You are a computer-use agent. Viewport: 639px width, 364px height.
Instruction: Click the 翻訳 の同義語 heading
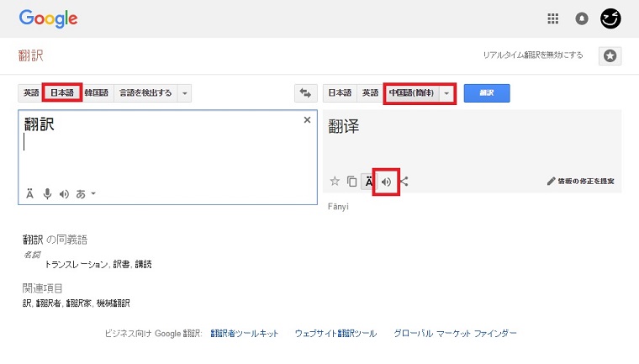55,240
